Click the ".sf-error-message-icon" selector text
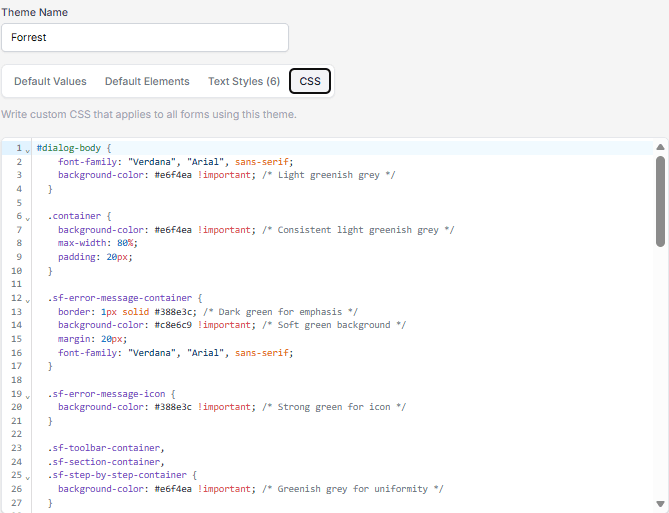The image size is (669, 513). (106, 393)
